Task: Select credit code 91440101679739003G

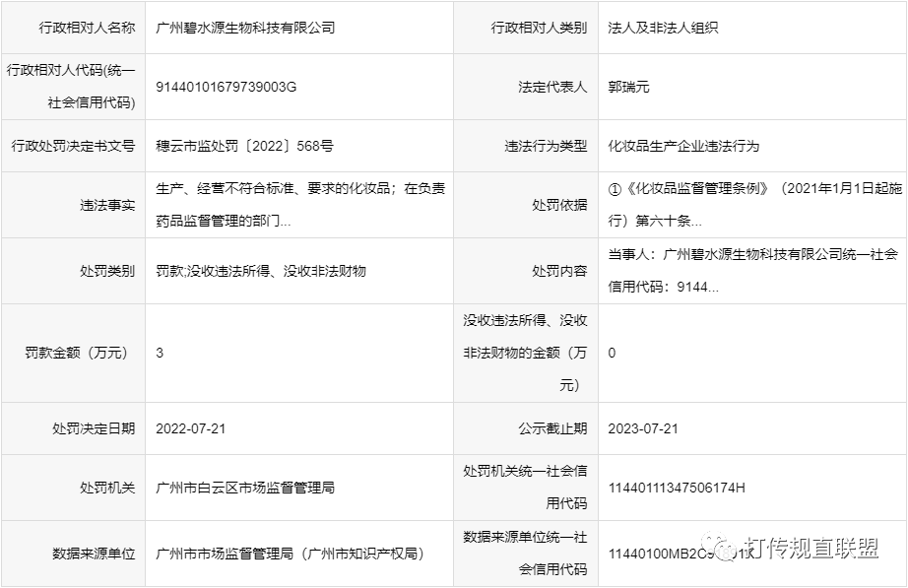Action: (226, 87)
